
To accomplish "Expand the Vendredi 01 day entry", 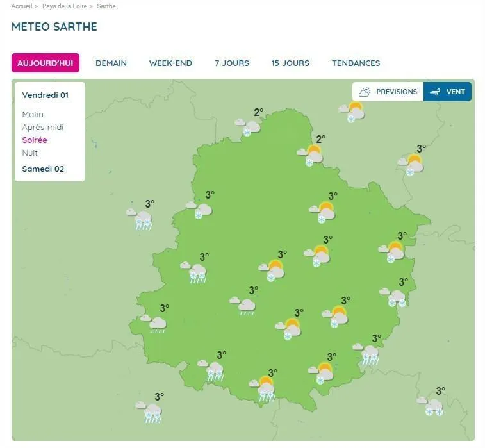I will tap(45, 95).
